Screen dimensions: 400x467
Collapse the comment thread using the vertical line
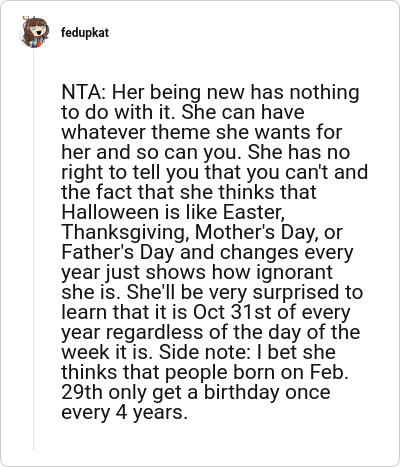tap(33, 248)
